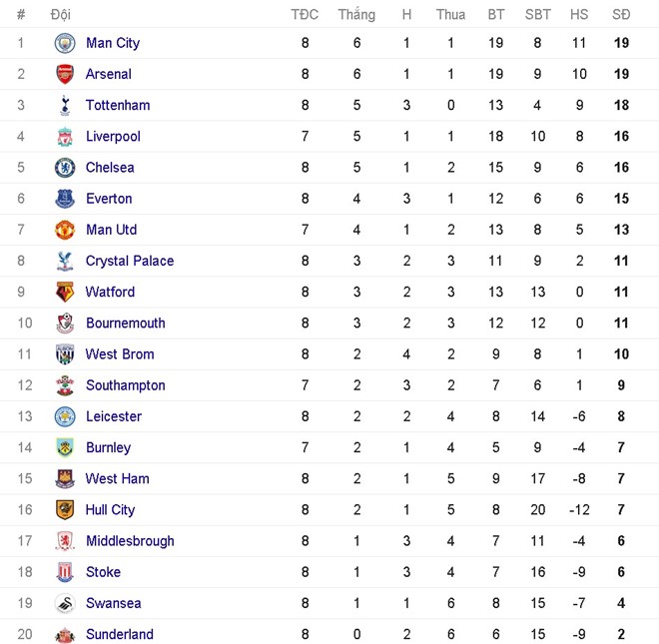Viewport: 659px width, 644px height.
Task: Click the Hull City badge icon
Action: tap(65, 509)
